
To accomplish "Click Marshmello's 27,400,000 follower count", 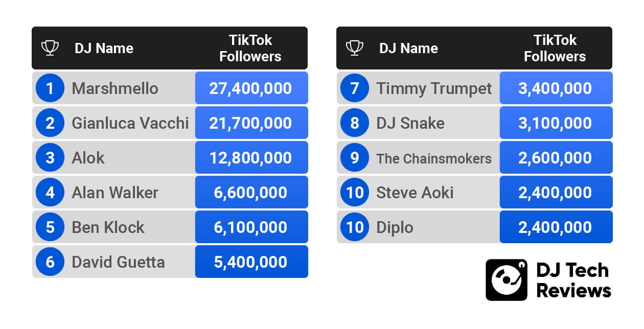I will click(x=250, y=88).
